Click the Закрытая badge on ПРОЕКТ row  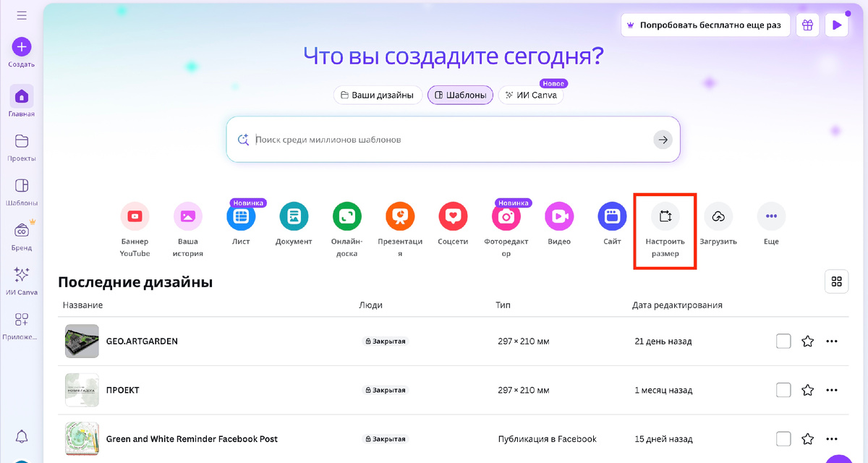[x=386, y=390]
